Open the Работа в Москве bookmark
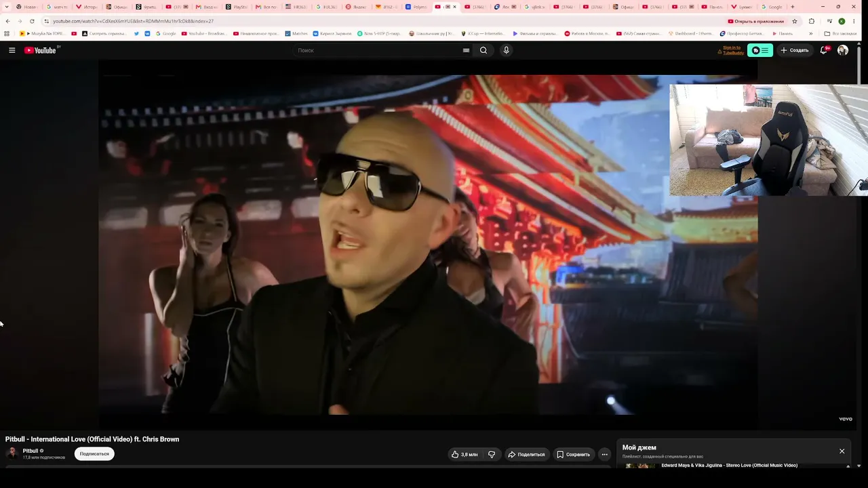Image resolution: width=868 pixels, height=488 pixels. [x=587, y=33]
